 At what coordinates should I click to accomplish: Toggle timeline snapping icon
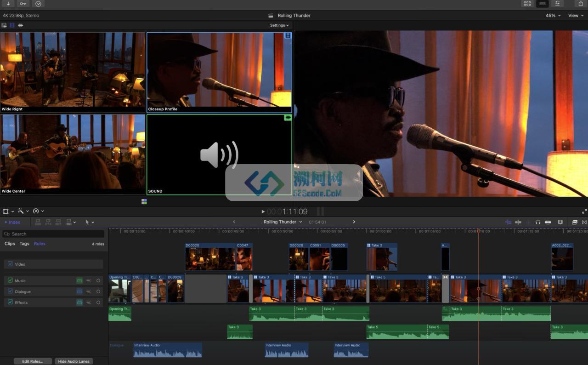coord(508,222)
